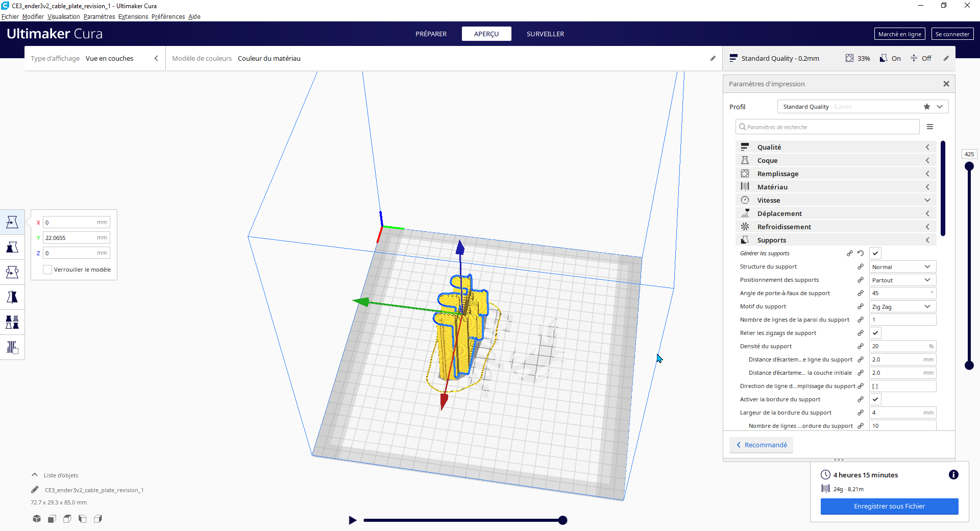Screen dimensions: 980x531
Task: Open the Préférences menu
Action: [168, 16]
